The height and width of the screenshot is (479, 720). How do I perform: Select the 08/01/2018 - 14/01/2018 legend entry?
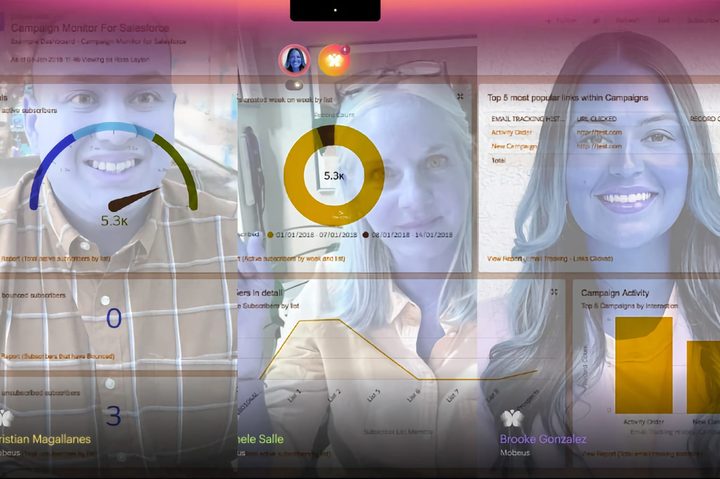coord(407,235)
